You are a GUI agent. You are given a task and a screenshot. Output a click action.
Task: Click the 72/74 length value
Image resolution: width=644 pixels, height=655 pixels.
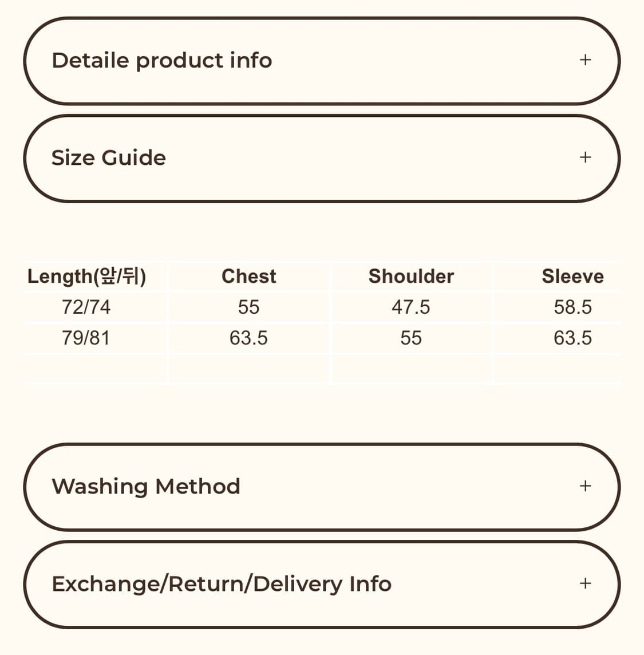[86, 307]
